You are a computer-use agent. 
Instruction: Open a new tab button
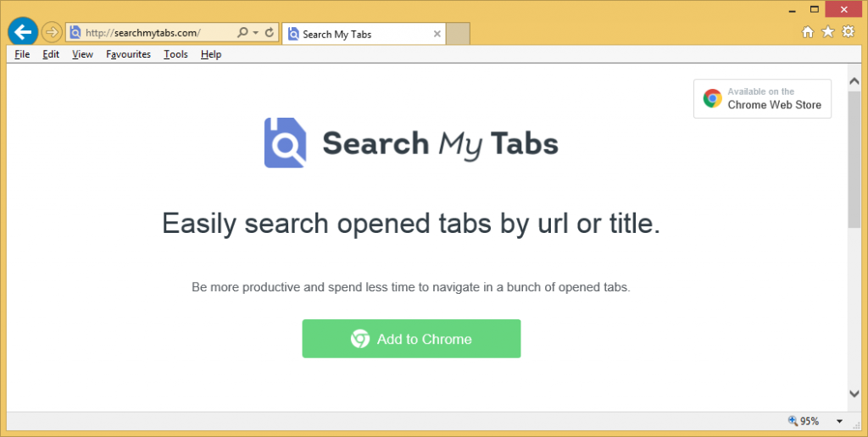(458, 34)
